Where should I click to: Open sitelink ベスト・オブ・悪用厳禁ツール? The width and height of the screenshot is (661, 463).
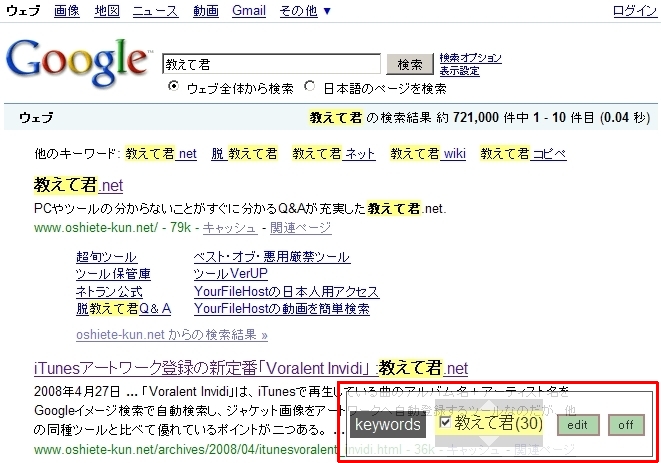(271, 257)
